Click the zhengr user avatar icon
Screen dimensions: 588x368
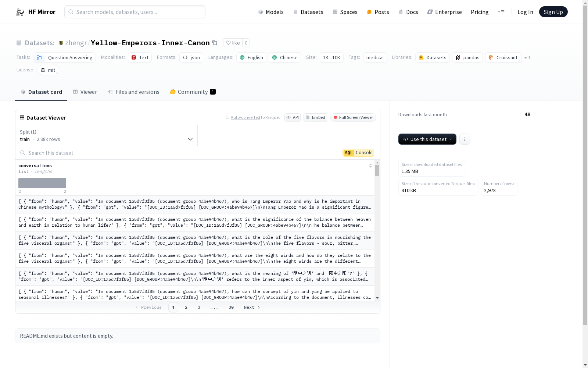click(x=61, y=43)
